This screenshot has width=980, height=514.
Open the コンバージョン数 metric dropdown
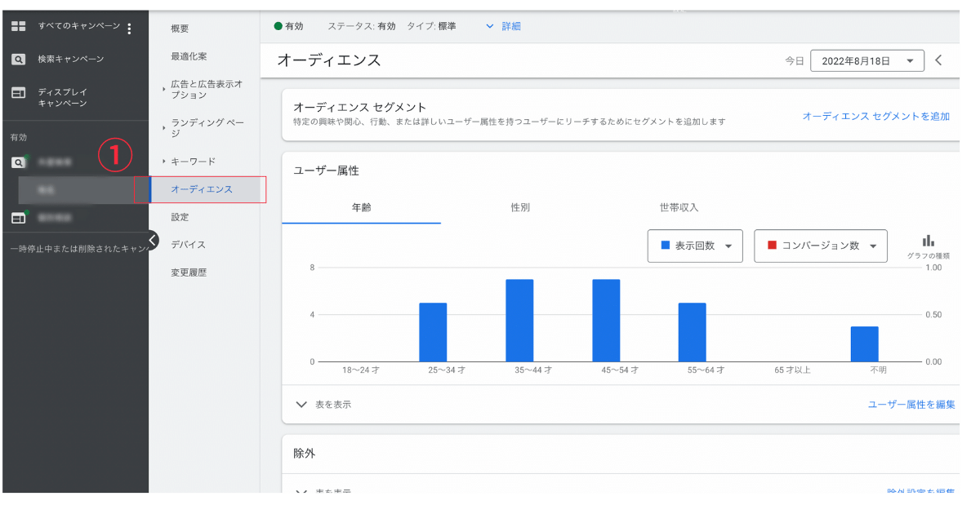[821, 246]
